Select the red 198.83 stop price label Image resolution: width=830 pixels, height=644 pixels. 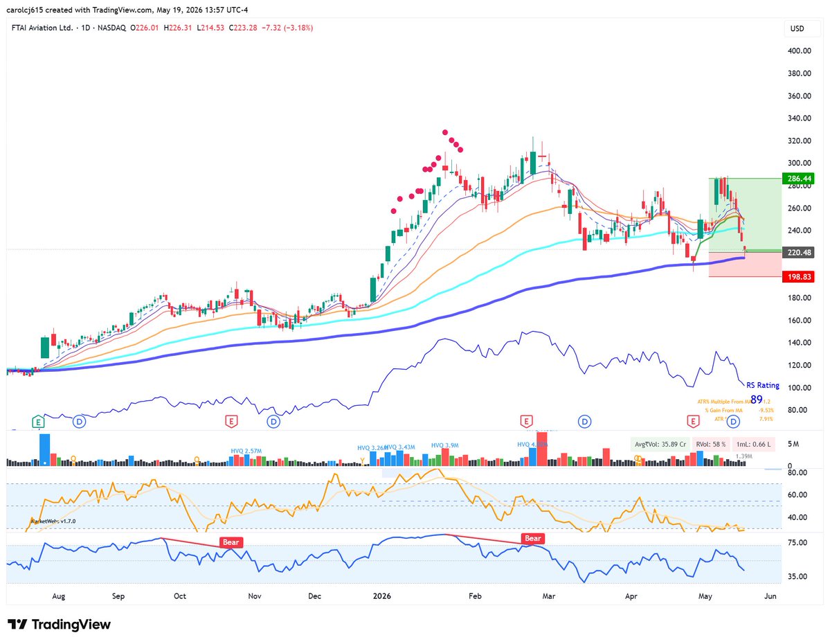[x=798, y=277]
